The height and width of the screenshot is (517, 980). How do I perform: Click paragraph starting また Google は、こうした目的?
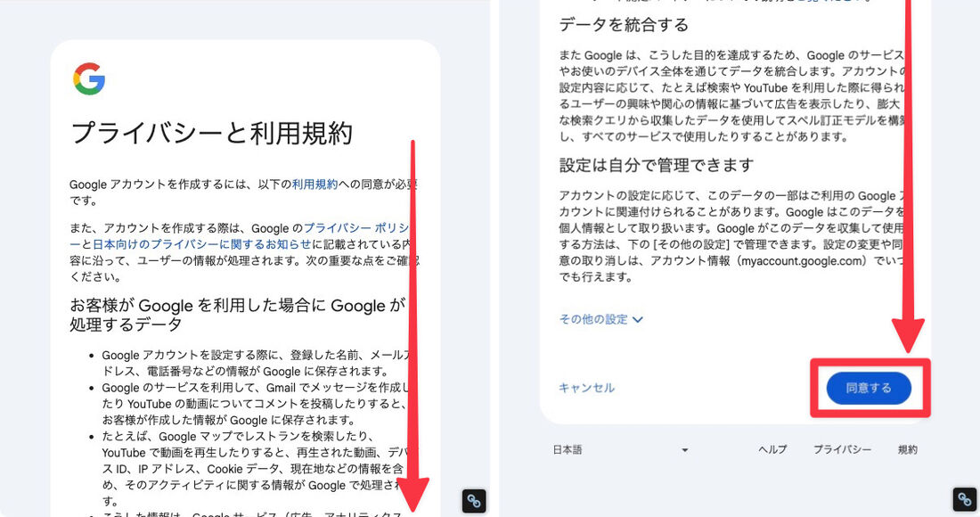732,95
